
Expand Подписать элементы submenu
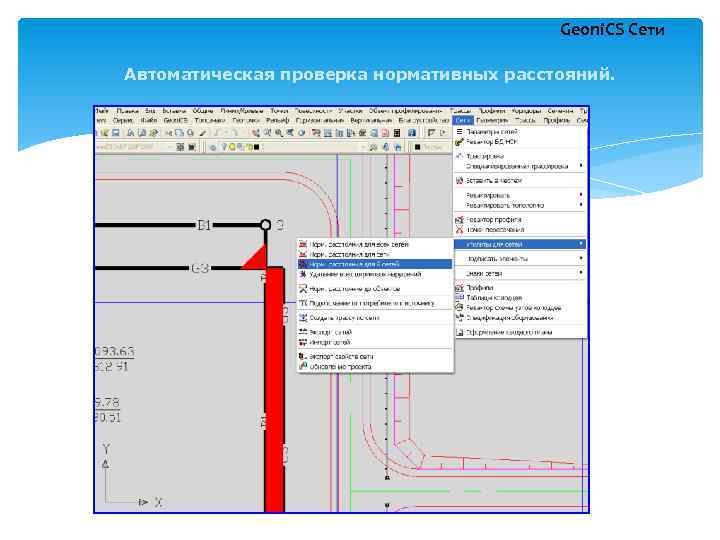click(520, 259)
